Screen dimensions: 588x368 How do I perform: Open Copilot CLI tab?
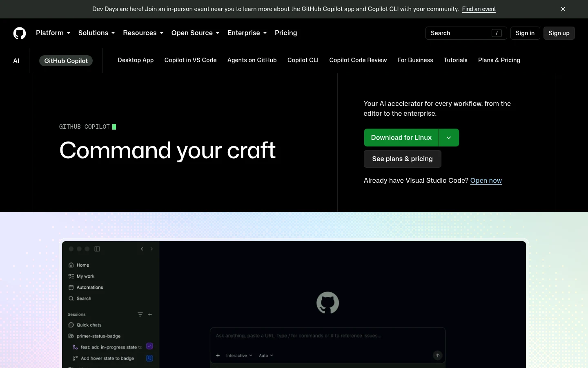303,60
